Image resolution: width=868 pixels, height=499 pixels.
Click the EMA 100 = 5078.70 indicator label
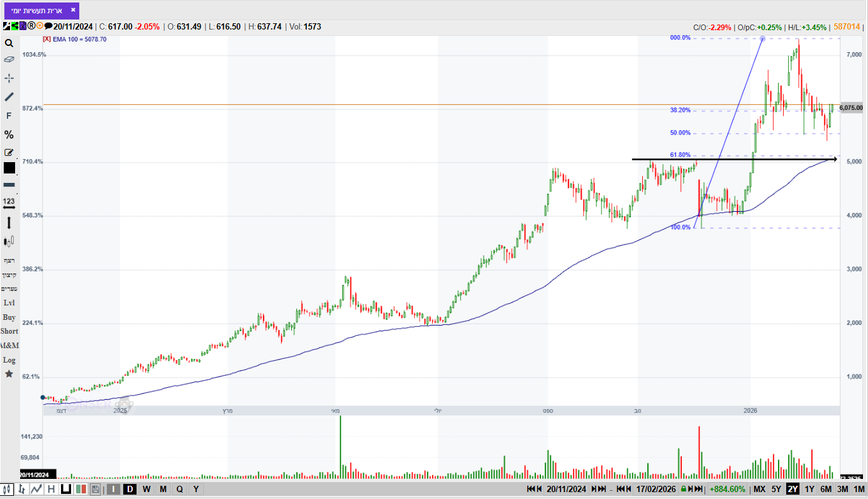click(80, 39)
